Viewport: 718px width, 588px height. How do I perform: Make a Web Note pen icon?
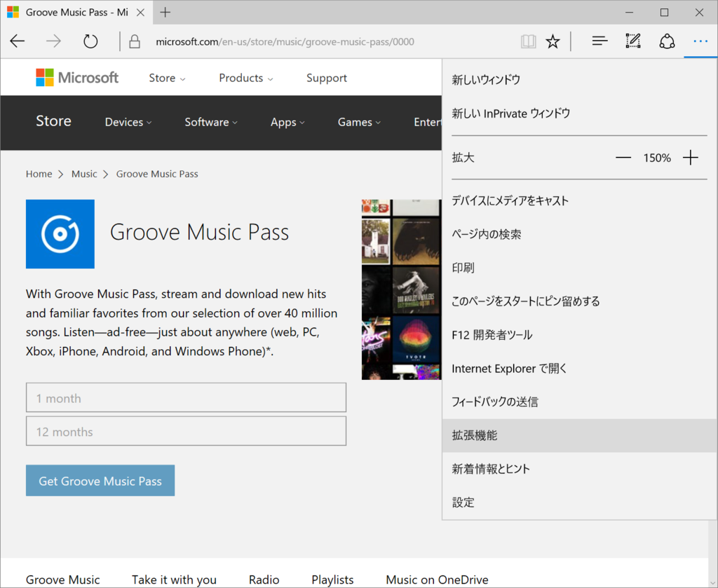pos(633,41)
